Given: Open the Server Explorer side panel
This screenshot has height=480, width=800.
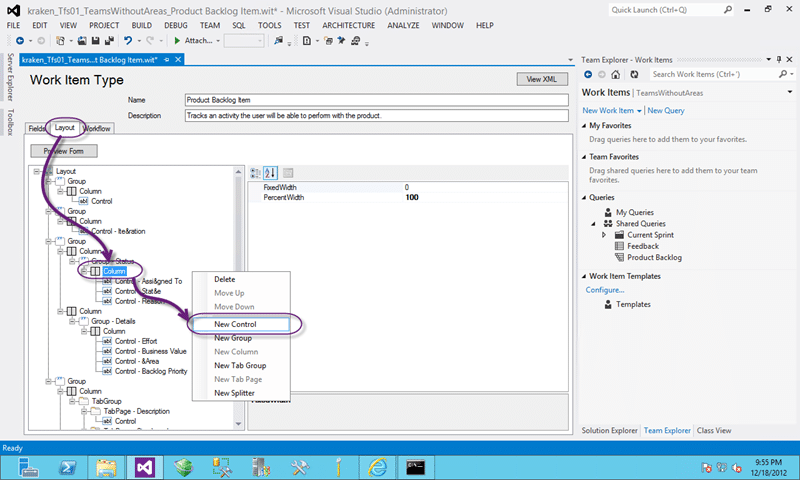Looking at the screenshot, I should tap(10, 77).
